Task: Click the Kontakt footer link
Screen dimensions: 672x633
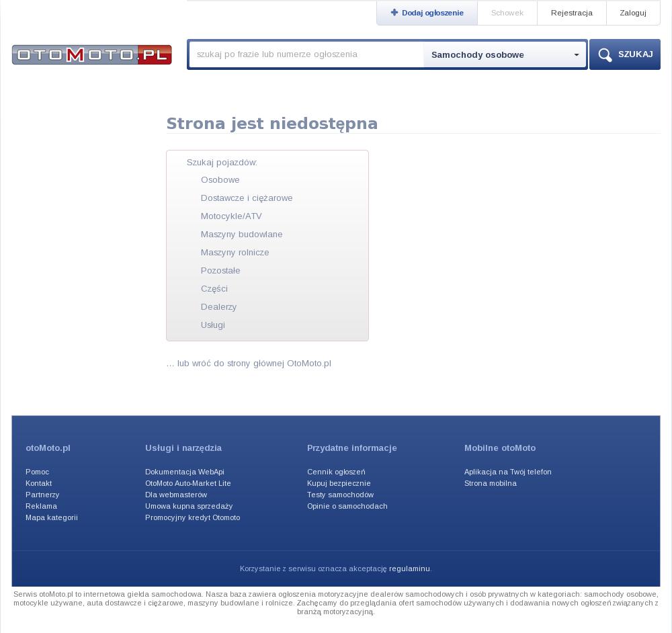Action: coord(38,483)
